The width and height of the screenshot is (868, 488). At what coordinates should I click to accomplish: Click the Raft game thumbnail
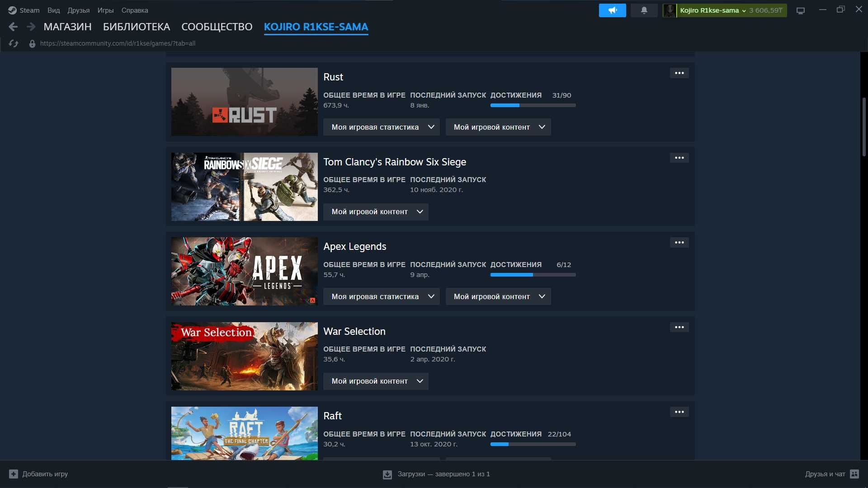coord(245,433)
